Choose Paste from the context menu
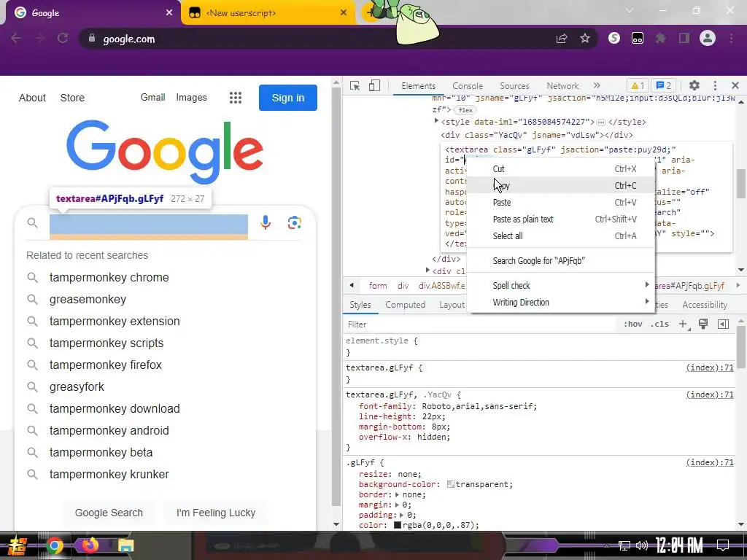Viewport: 747px width, 560px height. coord(561,203)
